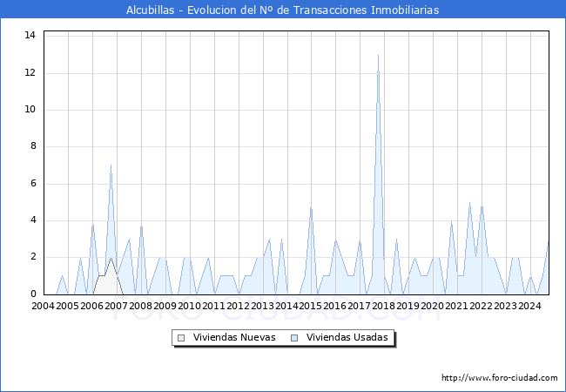
Task: Click the x-axis year 2012
Action: (238, 306)
